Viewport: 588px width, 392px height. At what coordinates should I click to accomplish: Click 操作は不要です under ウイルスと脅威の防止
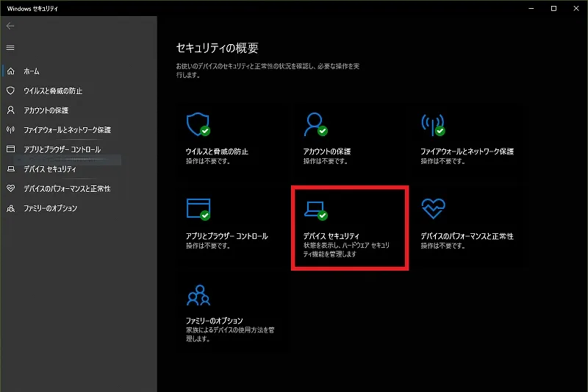point(208,161)
